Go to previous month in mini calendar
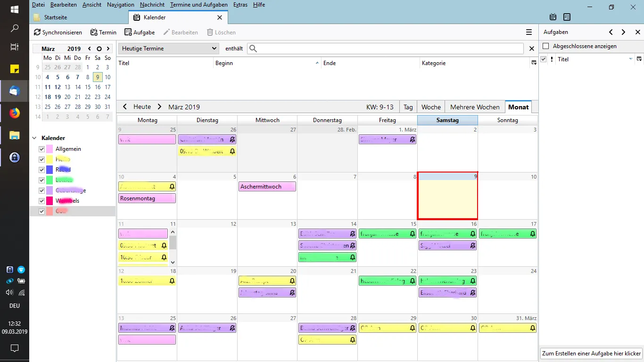 90,49
